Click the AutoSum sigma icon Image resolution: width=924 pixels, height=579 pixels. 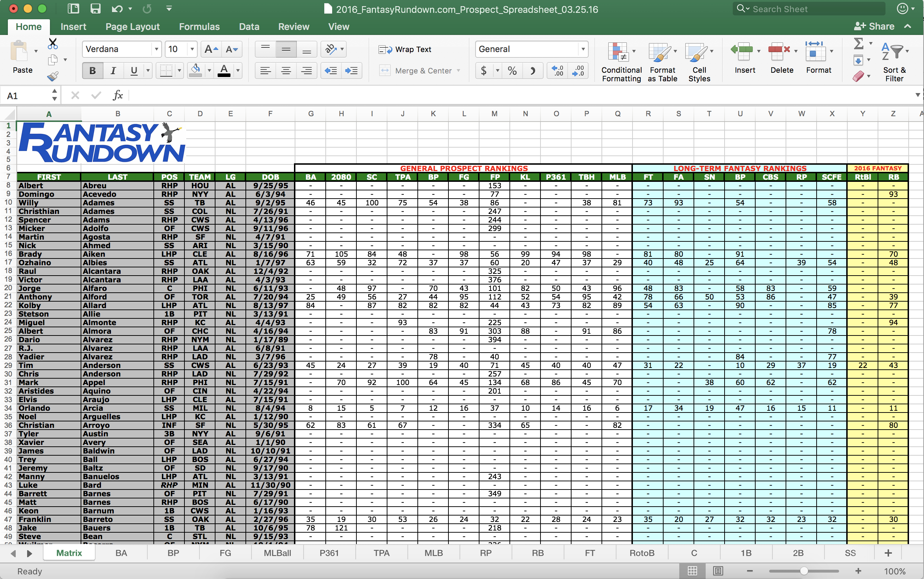tap(858, 43)
